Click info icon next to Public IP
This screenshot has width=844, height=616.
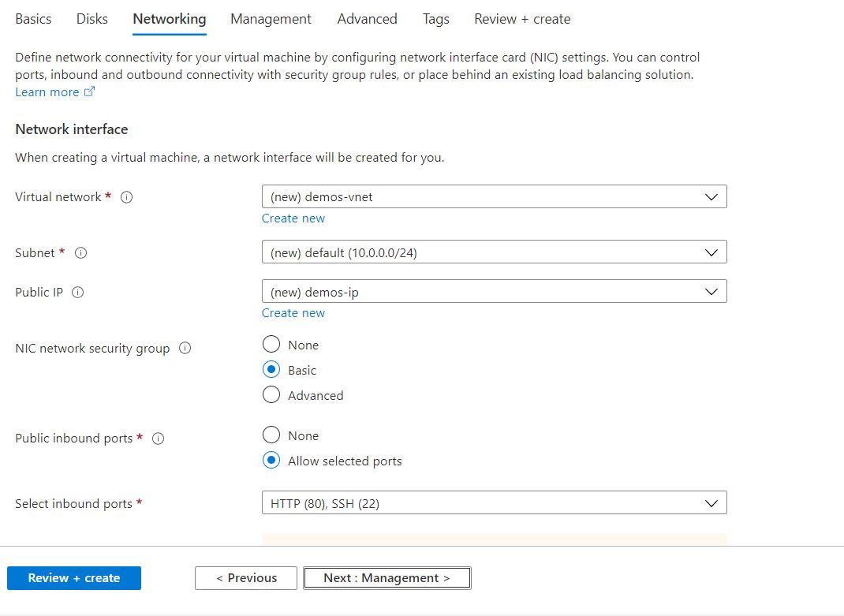(x=78, y=293)
